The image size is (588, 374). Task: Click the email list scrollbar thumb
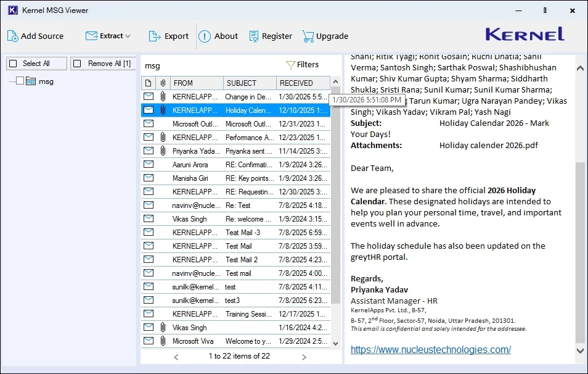click(336, 195)
